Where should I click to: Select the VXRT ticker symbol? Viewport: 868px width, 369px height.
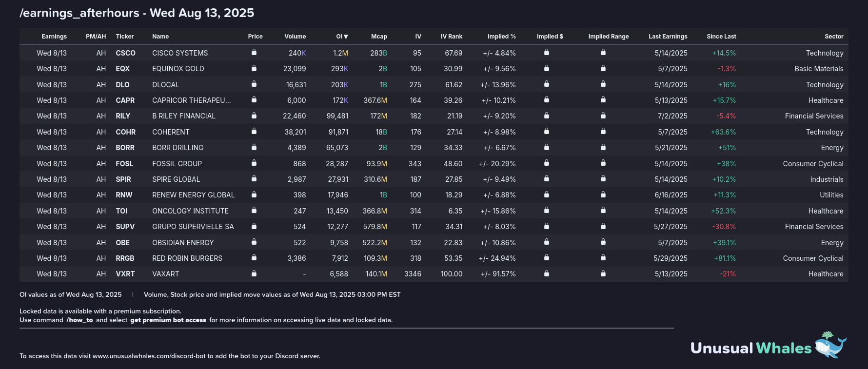click(125, 274)
